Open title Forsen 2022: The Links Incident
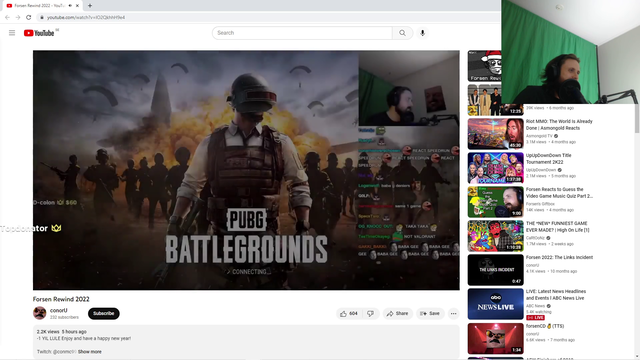This screenshot has height=360, width=640. tap(559, 258)
